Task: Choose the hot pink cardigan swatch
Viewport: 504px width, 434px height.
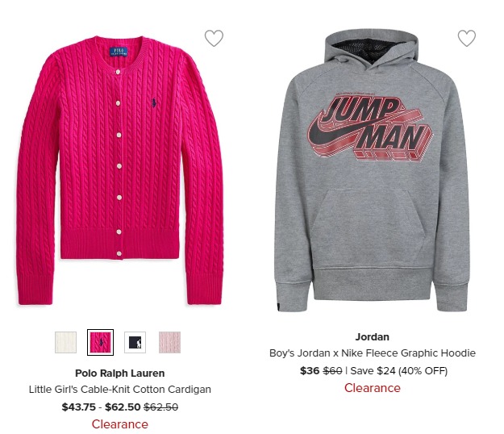Action: click(x=100, y=342)
